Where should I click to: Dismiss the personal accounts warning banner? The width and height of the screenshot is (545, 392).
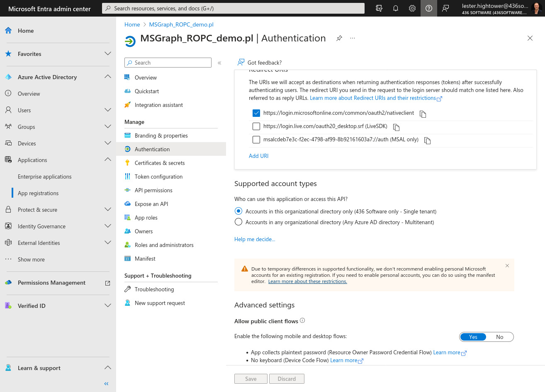pyautogui.click(x=507, y=266)
